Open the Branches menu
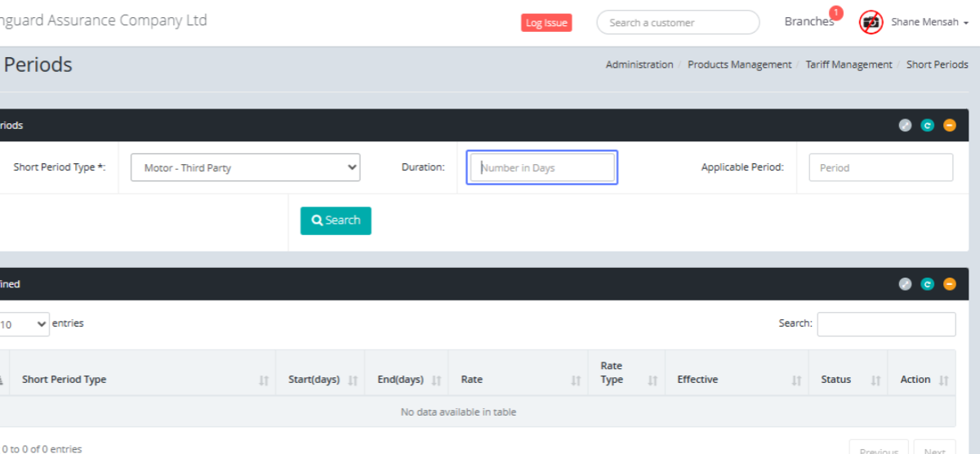The image size is (980, 454). (x=808, y=22)
